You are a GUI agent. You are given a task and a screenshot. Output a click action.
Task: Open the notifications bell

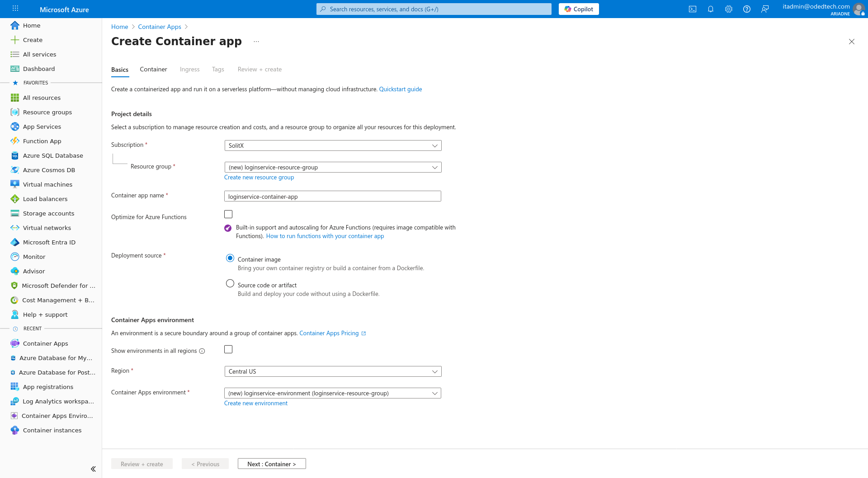[711, 9]
